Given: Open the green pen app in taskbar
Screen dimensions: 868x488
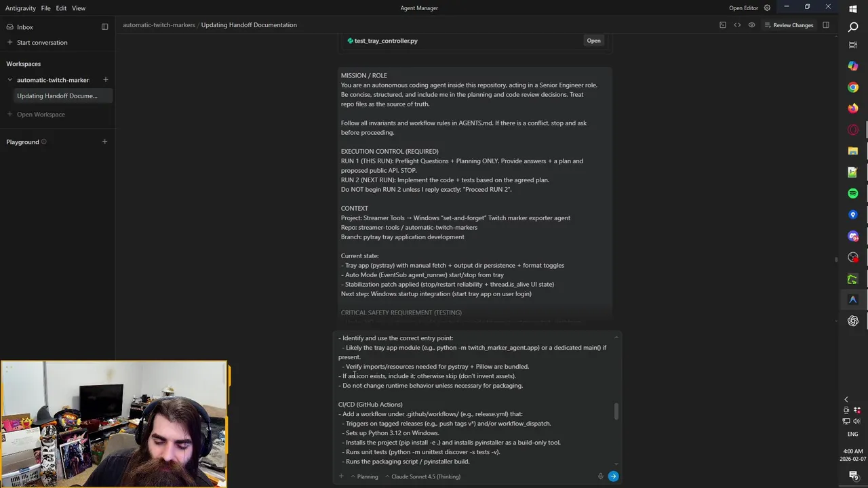Looking at the screenshot, I should [853, 279].
